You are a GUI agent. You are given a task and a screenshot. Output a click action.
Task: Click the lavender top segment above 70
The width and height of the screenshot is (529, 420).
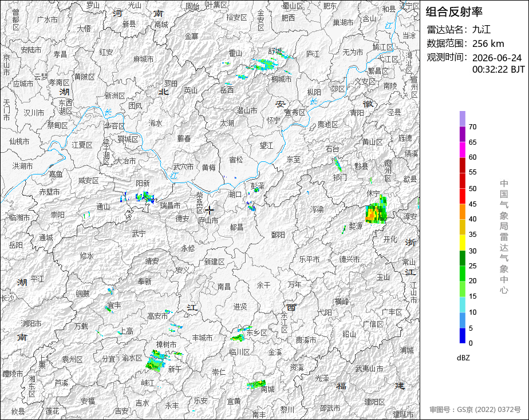point(462,118)
